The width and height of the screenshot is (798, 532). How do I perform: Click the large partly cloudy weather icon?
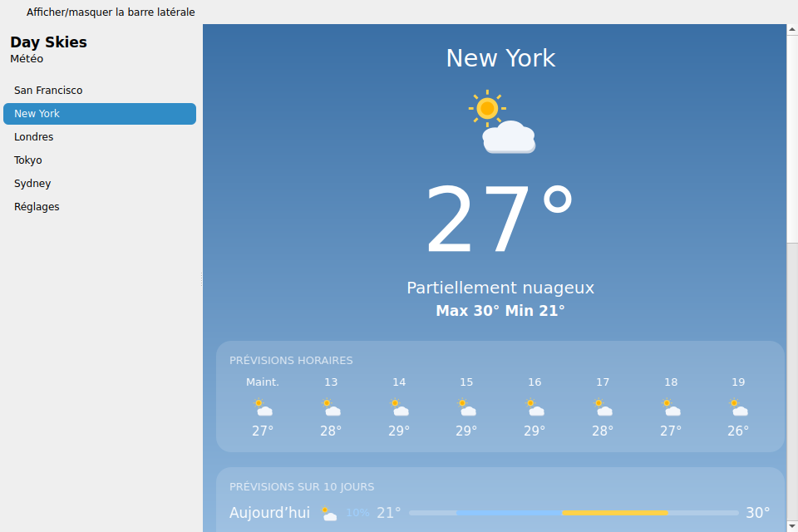click(501, 121)
